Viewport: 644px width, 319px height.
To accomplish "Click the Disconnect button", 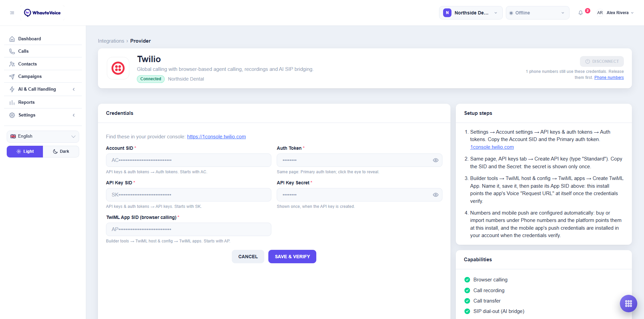I will click(602, 61).
